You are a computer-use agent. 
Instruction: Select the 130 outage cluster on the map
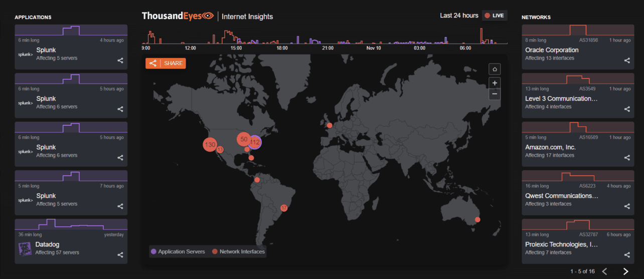click(x=210, y=145)
